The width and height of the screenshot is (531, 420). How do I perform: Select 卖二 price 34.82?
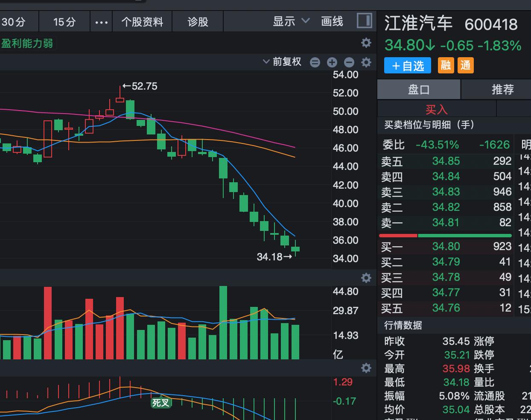point(446,207)
